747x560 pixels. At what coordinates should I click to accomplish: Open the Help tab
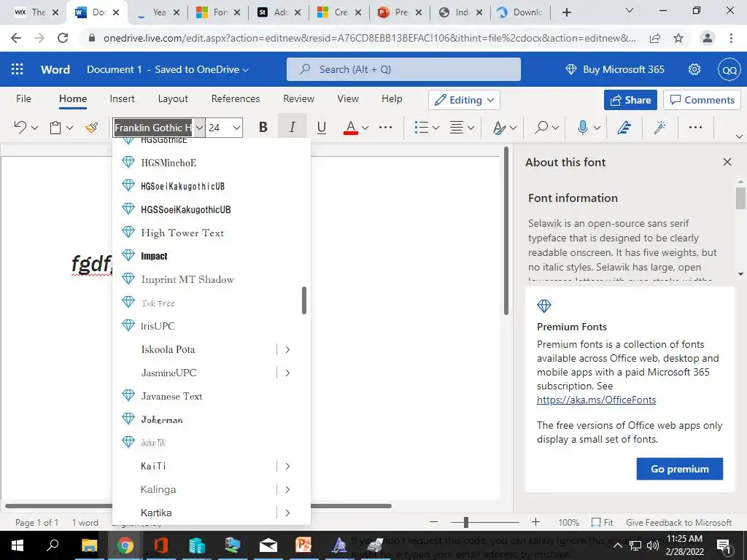coord(392,98)
